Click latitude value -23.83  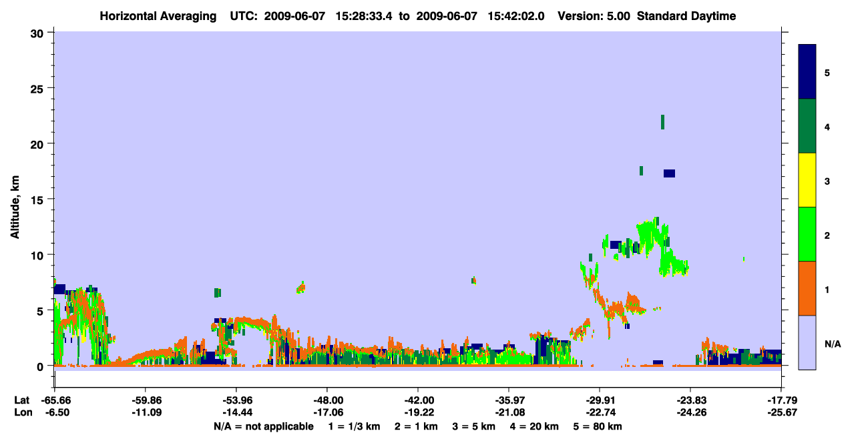pos(690,400)
